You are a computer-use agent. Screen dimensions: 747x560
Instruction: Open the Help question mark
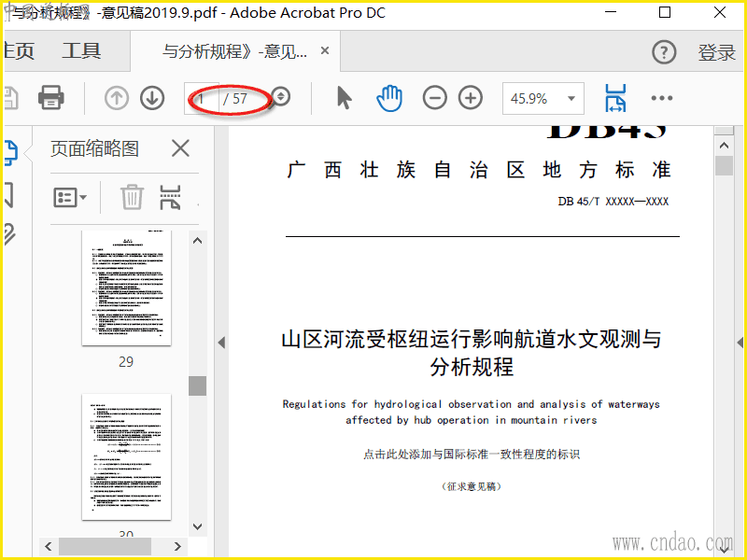664,52
